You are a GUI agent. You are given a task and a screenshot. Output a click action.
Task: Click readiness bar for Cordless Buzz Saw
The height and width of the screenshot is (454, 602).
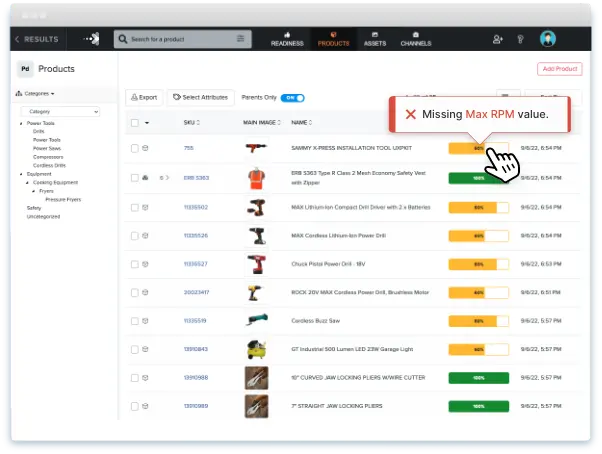click(479, 321)
